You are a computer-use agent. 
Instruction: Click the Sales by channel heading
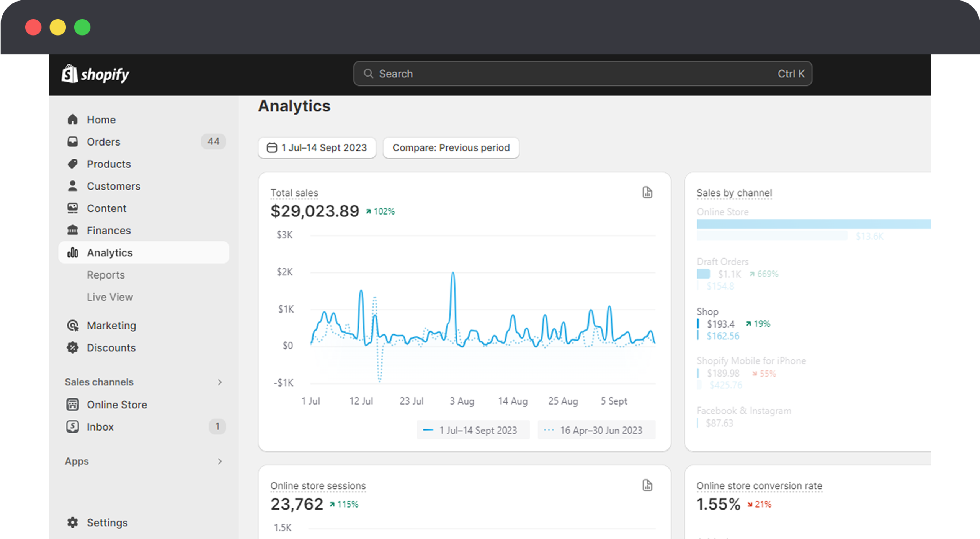[x=734, y=193]
